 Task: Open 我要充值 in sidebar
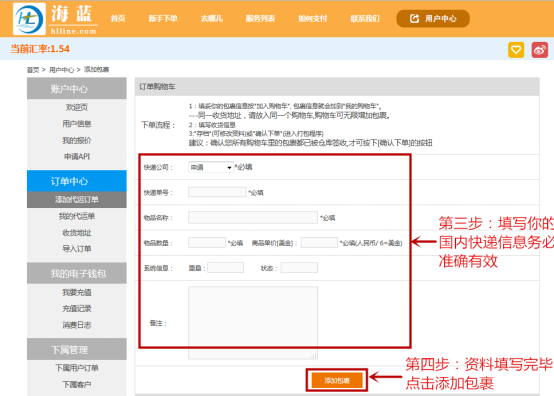pyautogui.click(x=77, y=292)
